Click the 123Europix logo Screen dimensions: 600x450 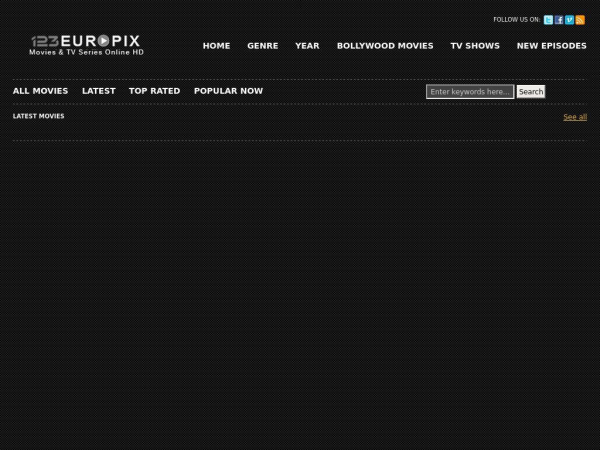point(86,45)
